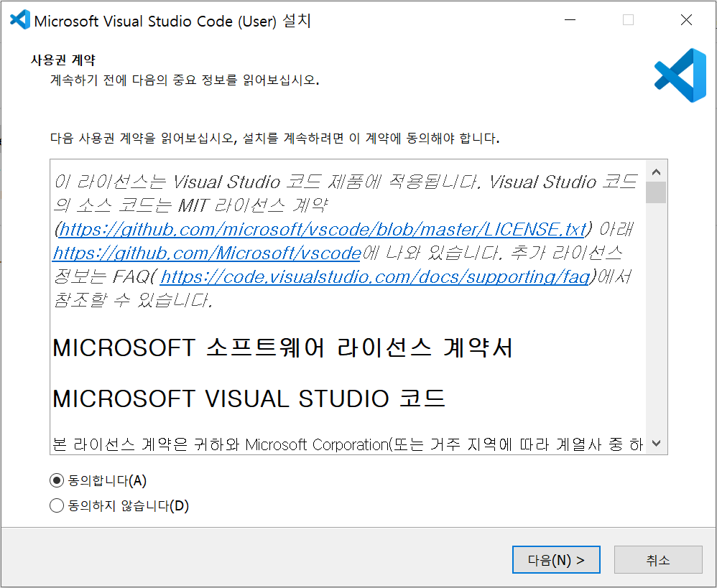
Task: Close the setup window
Action: [686, 20]
